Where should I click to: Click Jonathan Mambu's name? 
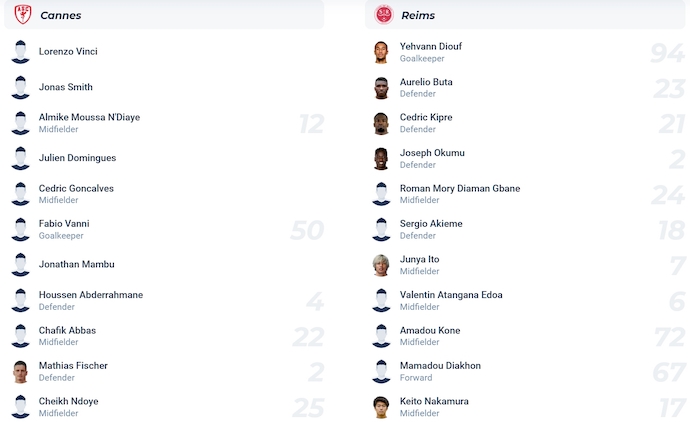coord(77,264)
